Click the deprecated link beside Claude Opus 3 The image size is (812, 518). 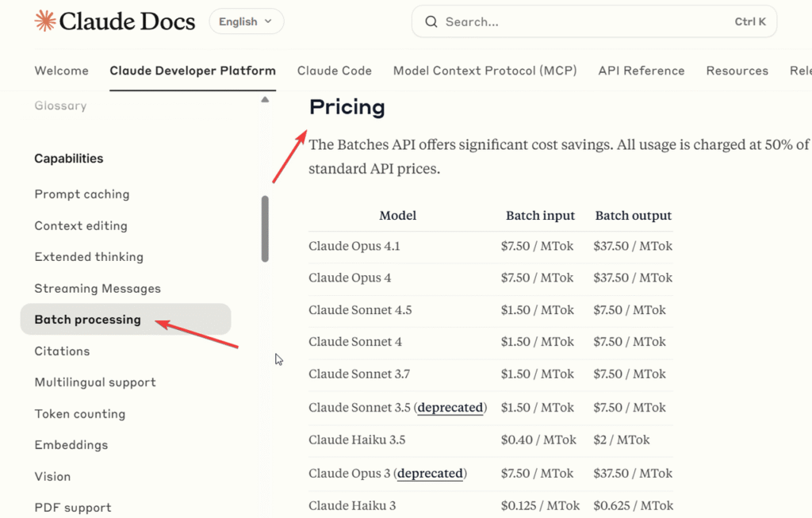pyautogui.click(x=430, y=474)
